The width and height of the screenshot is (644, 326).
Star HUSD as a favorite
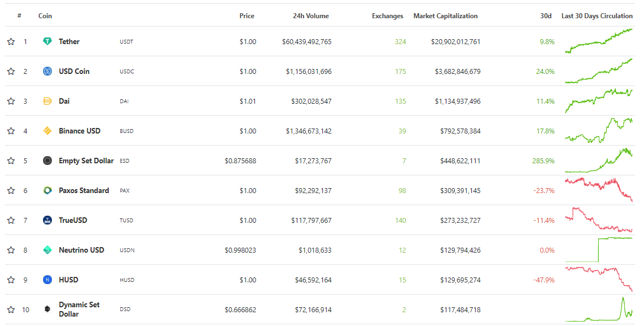click(11, 280)
